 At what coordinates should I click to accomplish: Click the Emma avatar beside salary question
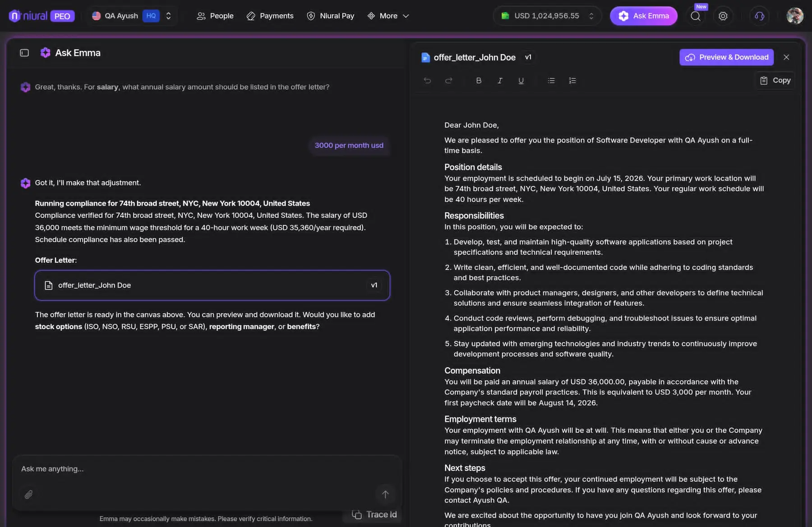25,87
